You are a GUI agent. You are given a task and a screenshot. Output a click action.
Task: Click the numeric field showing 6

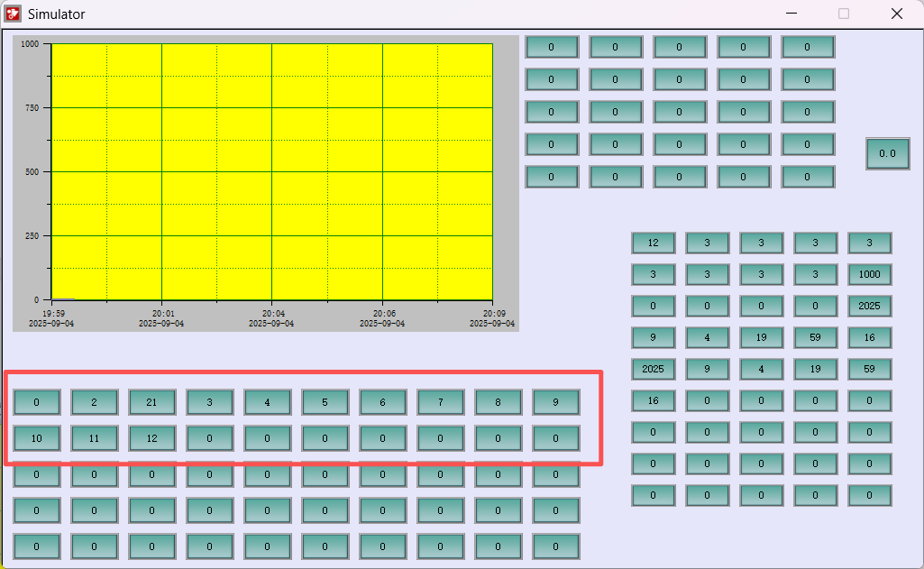[382, 402]
